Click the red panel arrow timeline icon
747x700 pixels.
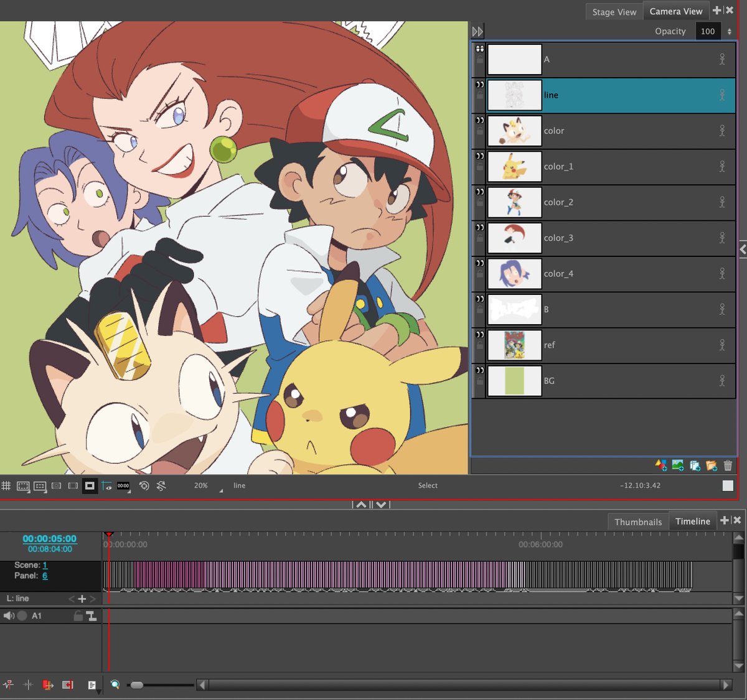[48, 684]
